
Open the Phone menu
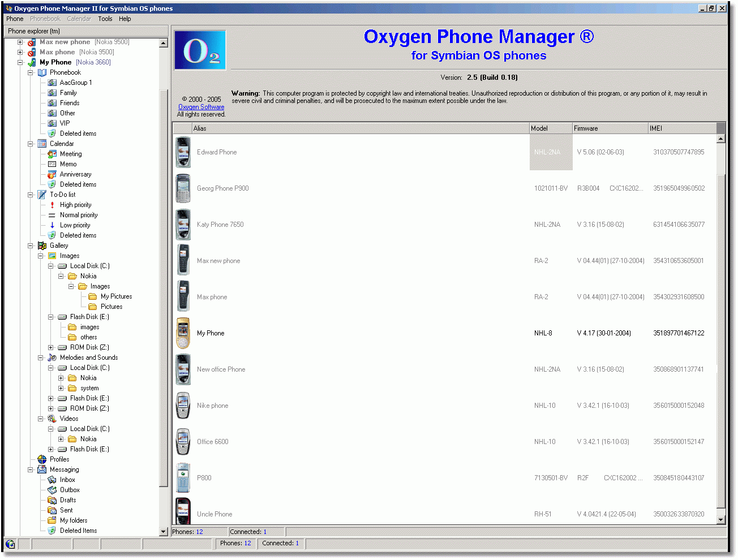tap(15, 19)
